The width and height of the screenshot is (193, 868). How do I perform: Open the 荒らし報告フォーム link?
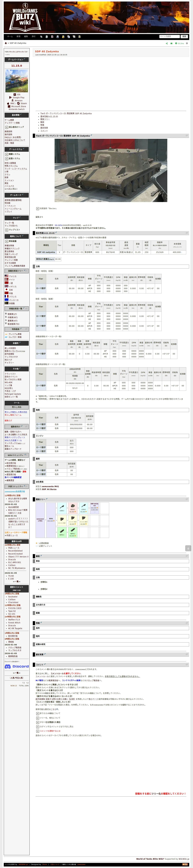pyautogui.click(x=13, y=415)
